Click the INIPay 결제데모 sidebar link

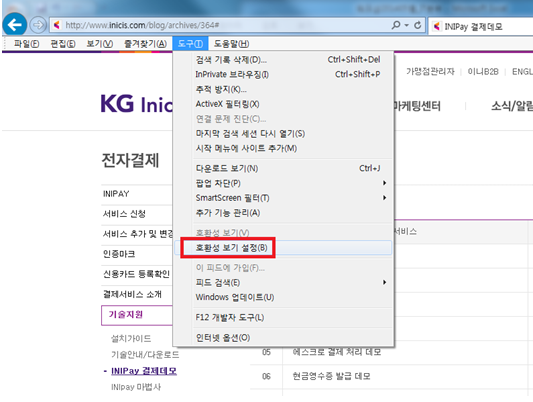pos(144,371)
